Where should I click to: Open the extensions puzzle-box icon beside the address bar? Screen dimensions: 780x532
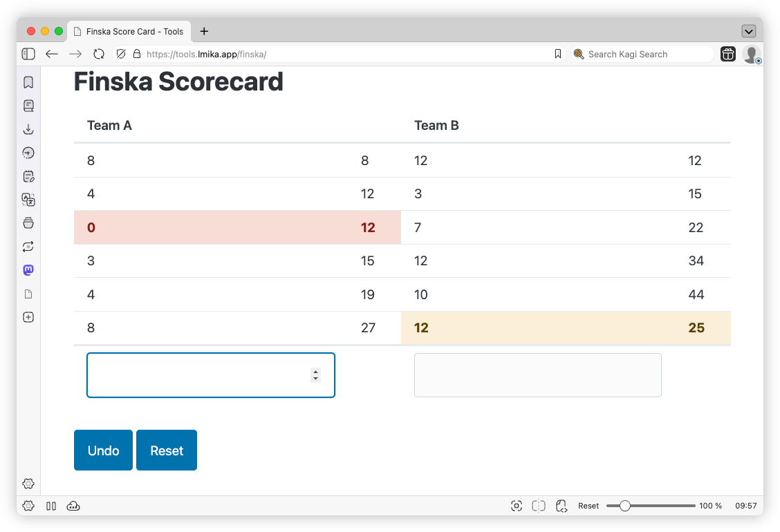727,54
